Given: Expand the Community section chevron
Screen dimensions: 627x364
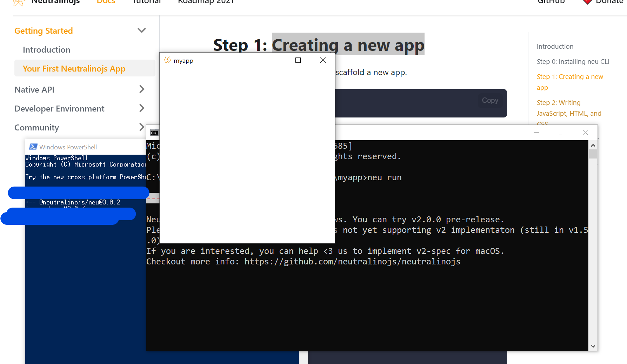Looking at the screenshot, I should pyautogui.click(x=142, y=127).
